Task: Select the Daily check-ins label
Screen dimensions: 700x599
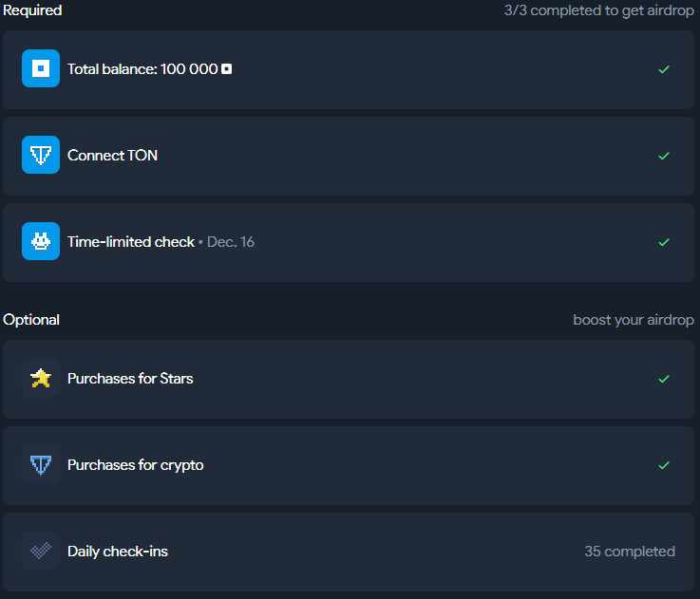Action: (x=118, y=552)
